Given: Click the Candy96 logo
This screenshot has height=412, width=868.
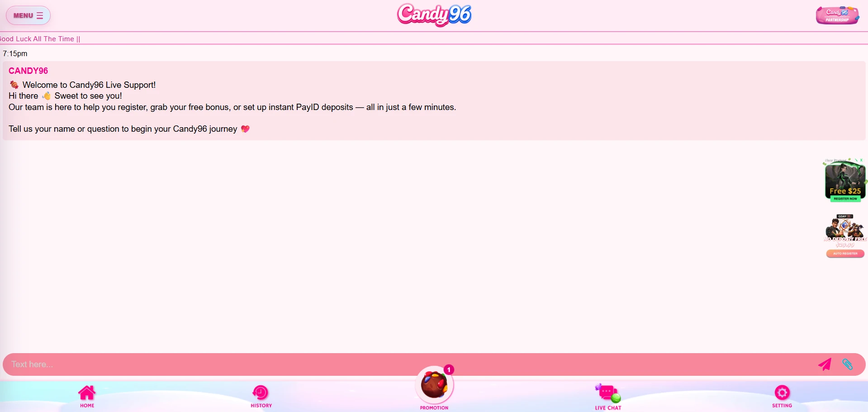Looking at the screenshot, I should 434,15.
